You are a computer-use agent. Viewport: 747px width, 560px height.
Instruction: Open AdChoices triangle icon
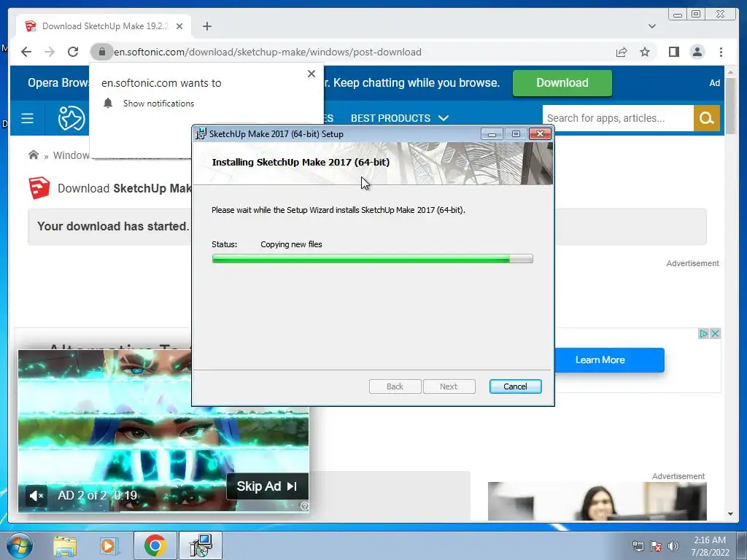click(704, 334)
